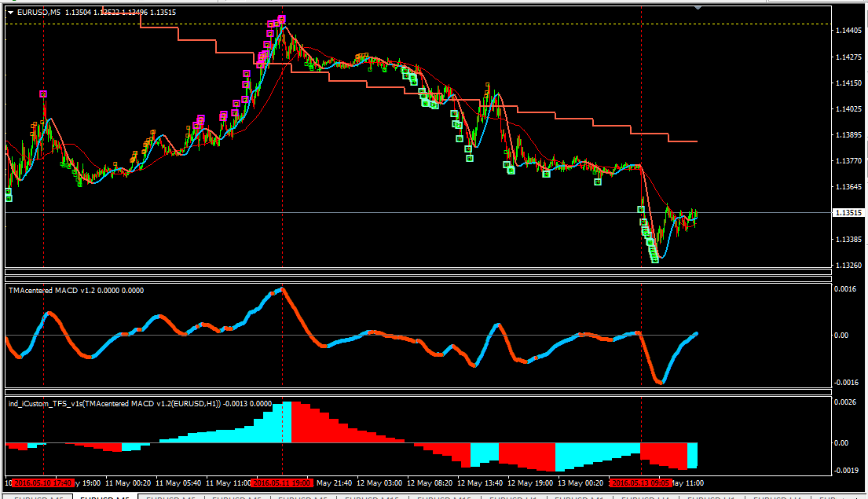The image size is (868, 499).
Task: Click the 12 May 19:00 time label
Action: coord(530,483)
